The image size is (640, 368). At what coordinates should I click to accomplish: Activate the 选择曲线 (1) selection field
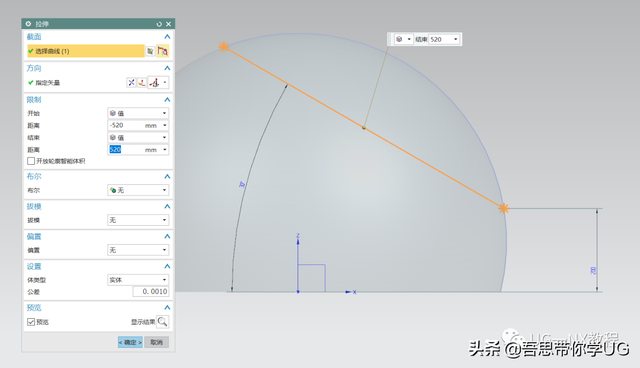coord(86,51)
